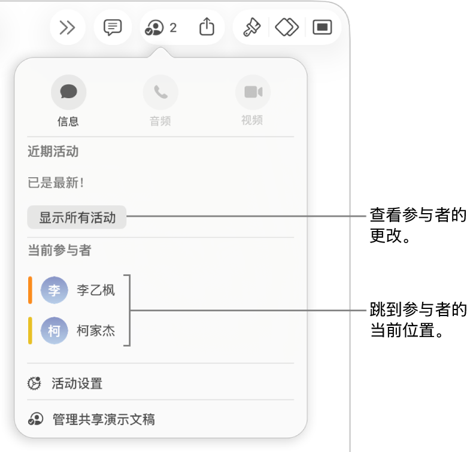The height and width of the screenshot is (452, 476).
Task: Click the person icon beside 管理共享演示文稿
Action: click(35, 419)
